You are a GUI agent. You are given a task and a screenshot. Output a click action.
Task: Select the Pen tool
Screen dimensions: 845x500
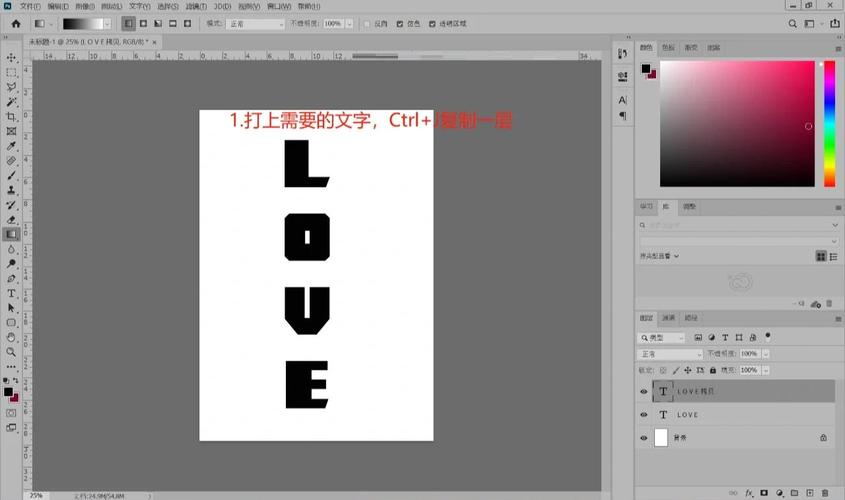(11, 279)
